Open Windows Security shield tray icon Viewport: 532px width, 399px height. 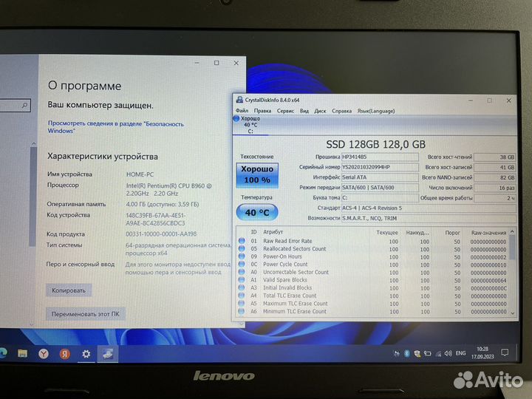(417, 353)
